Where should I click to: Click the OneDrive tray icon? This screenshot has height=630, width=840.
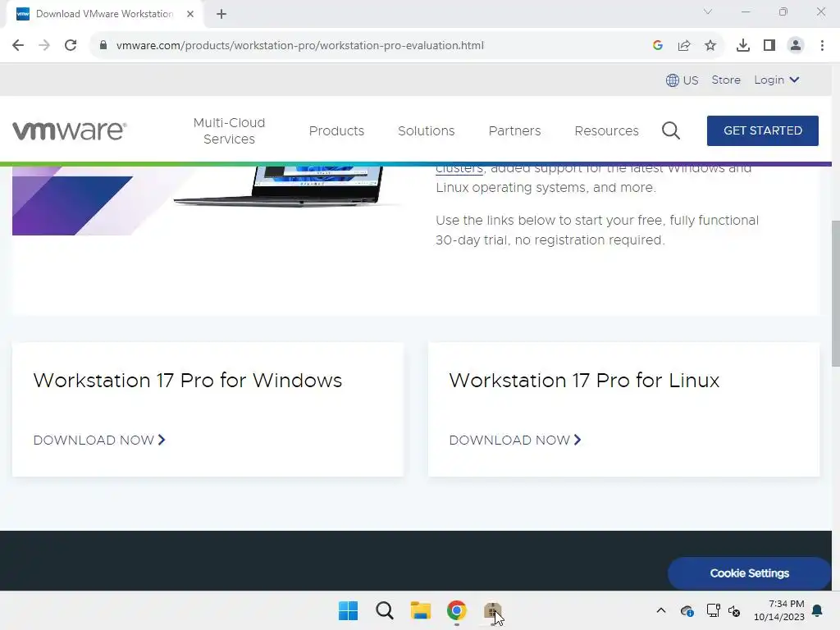pos(687,610)
